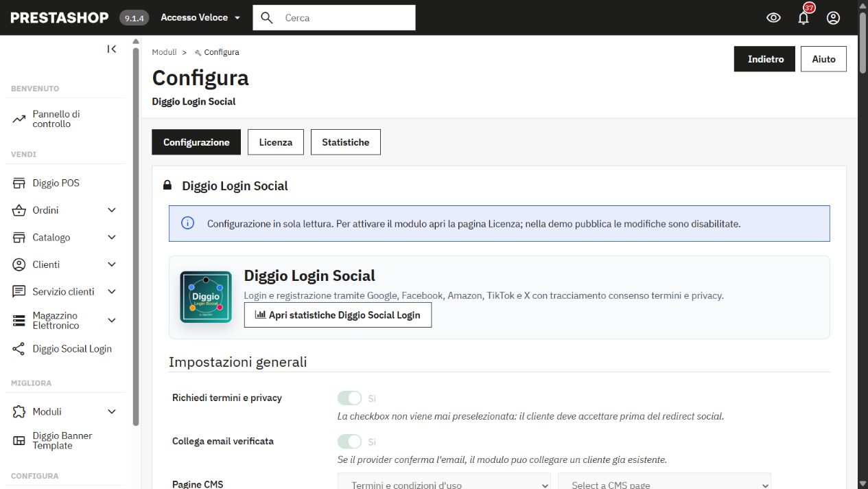Click the Aiuto button
The width and height of the screenshot is (868, 489).
coord(823,59)
